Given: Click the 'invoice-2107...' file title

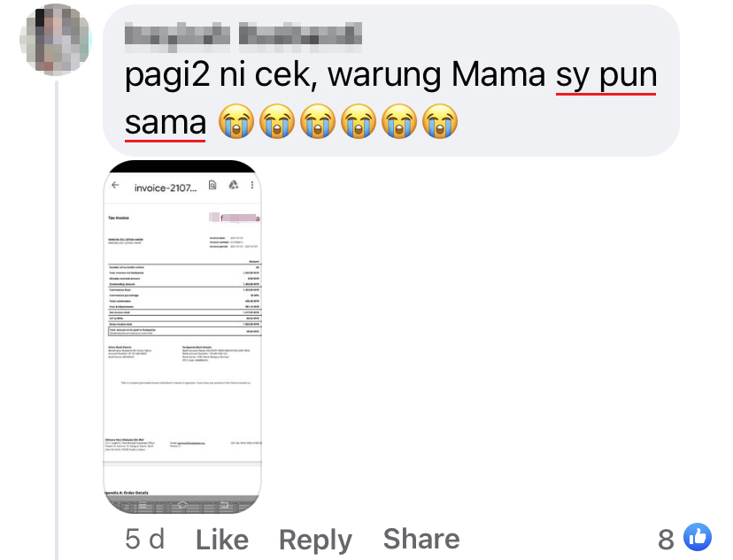Looking at the screenshot, I should (x=166, y=188).
